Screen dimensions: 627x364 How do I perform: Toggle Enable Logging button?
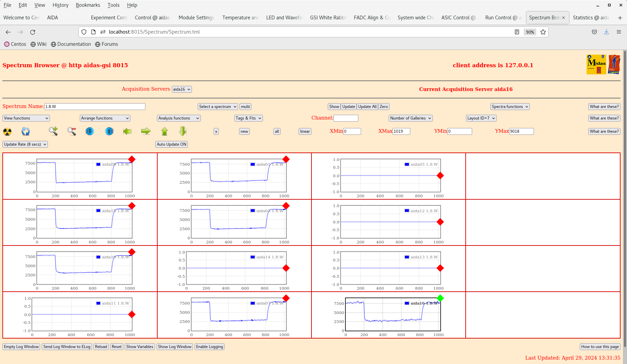209,347
